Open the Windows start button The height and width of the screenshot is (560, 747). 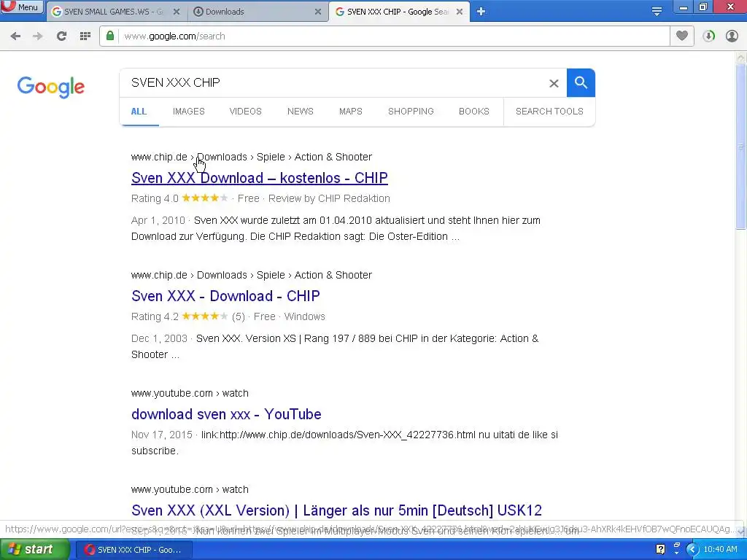pyautogui.click(x=34, y=550)
